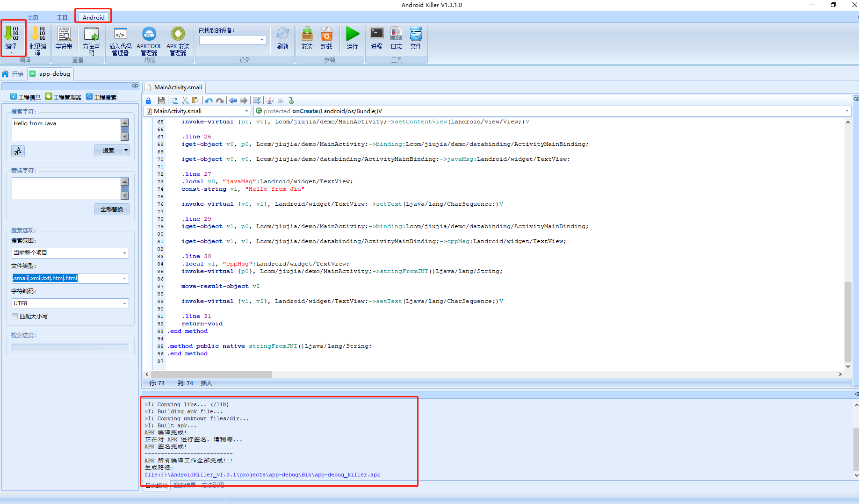Click the 搜索 search button
859x504 pixels.
click(x=108, y=151)
